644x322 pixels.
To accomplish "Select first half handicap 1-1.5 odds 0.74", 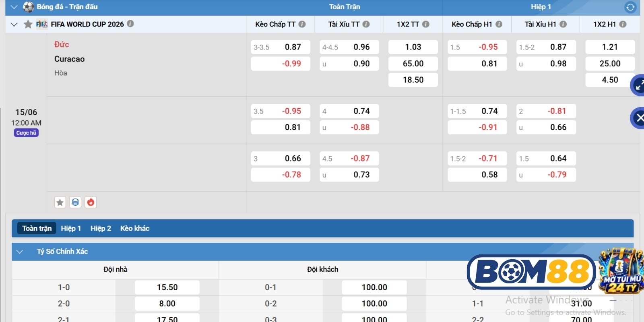I will (x=477, y=111).
